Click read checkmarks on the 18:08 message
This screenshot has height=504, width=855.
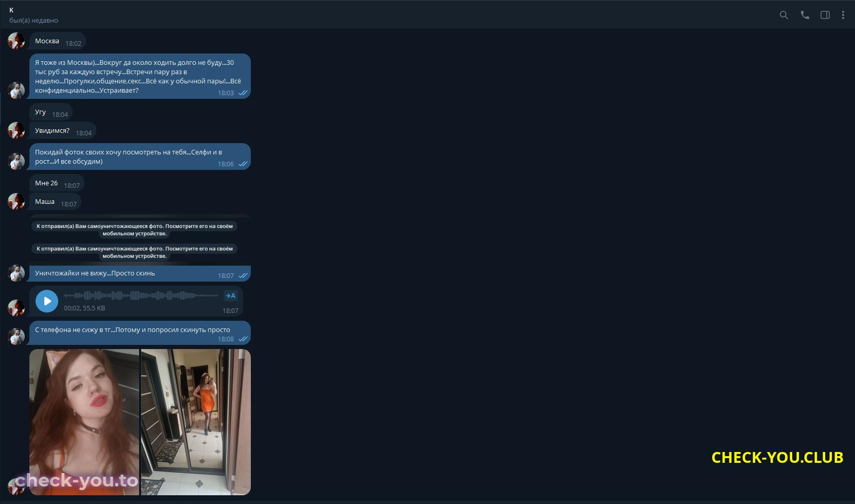pos(243,339)
